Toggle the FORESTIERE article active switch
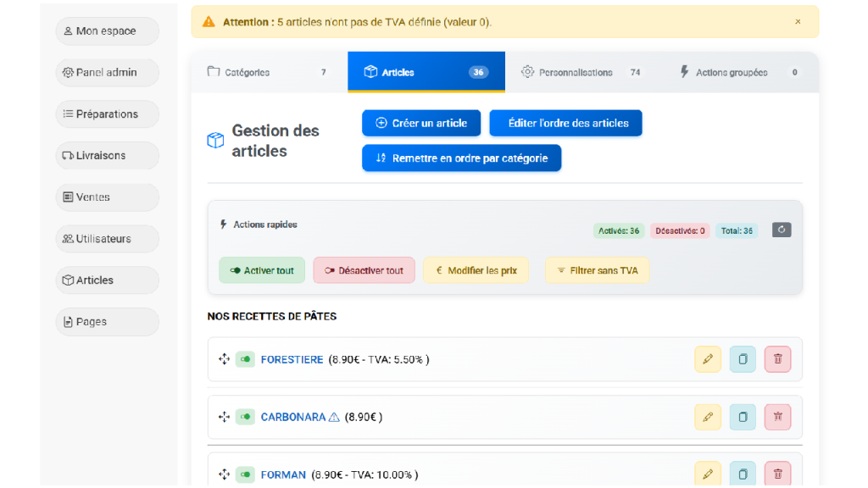This screenshot has height=488, width=868. coord(245,359)
